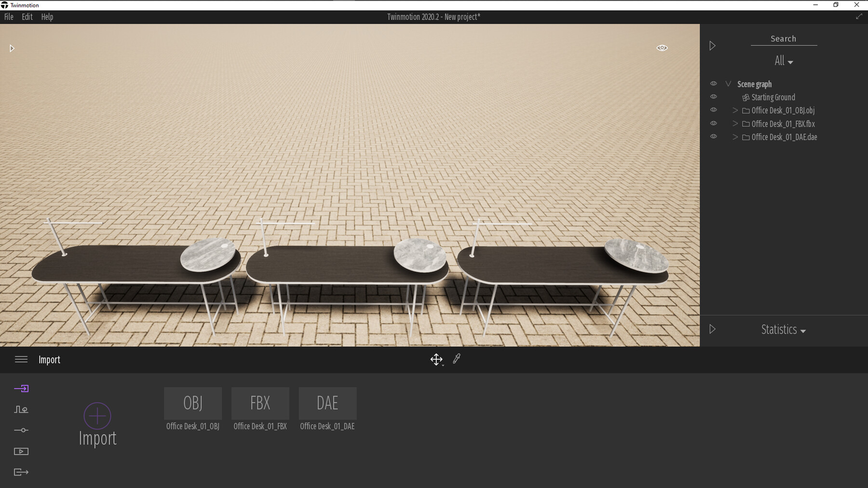Select the Move gizmo tool
868x488 pixels.
pos(435,359)
